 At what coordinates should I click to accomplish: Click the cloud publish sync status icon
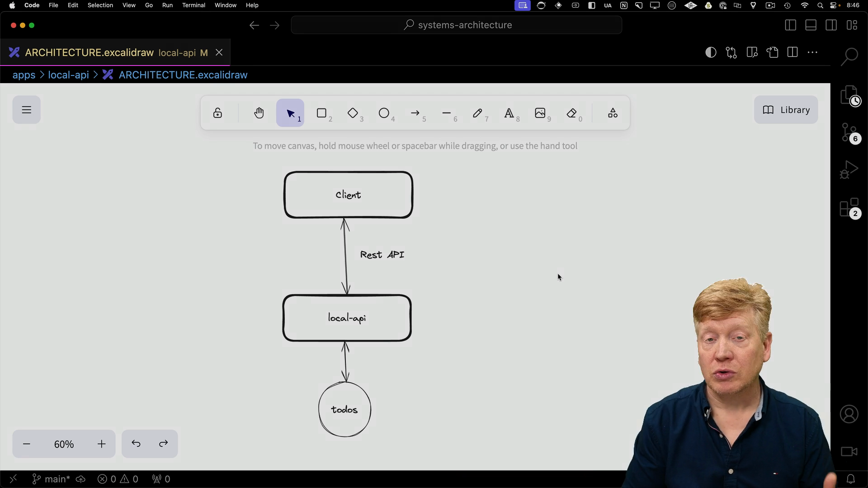[x=80, y=479]
